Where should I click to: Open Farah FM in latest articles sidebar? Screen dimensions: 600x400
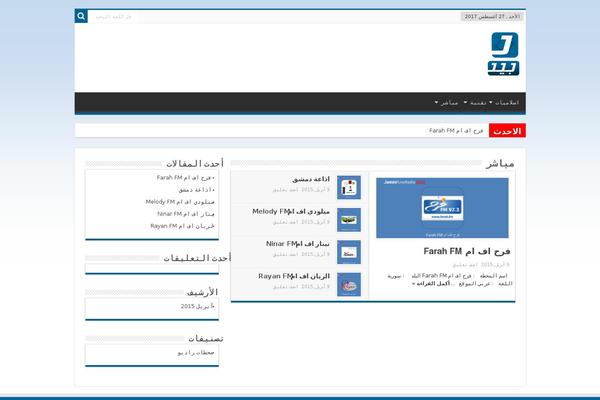[184, 178]
